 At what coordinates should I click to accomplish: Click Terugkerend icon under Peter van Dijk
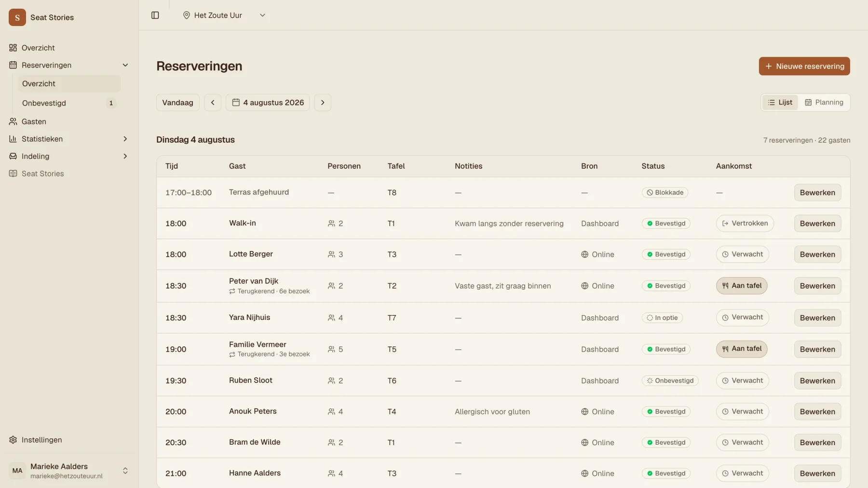pos(232,291)
